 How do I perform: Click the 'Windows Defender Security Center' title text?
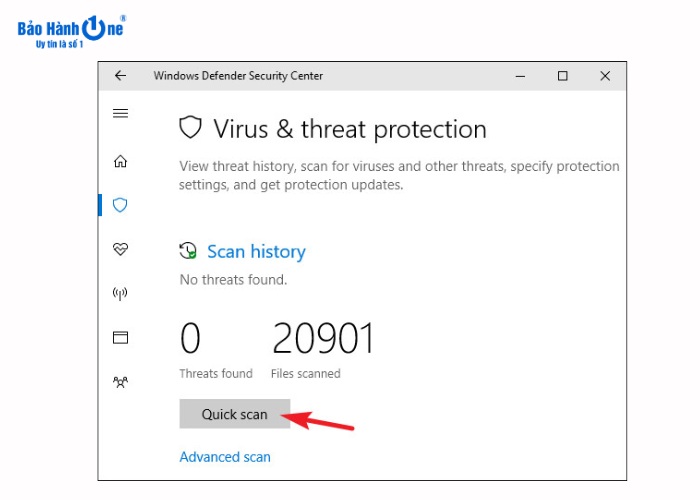coord(238,75)
